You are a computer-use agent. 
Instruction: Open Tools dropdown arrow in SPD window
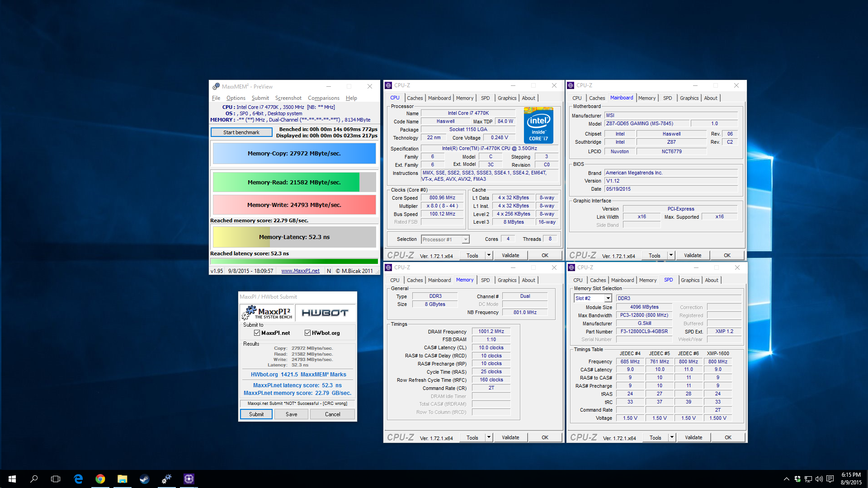pos(672,437)
